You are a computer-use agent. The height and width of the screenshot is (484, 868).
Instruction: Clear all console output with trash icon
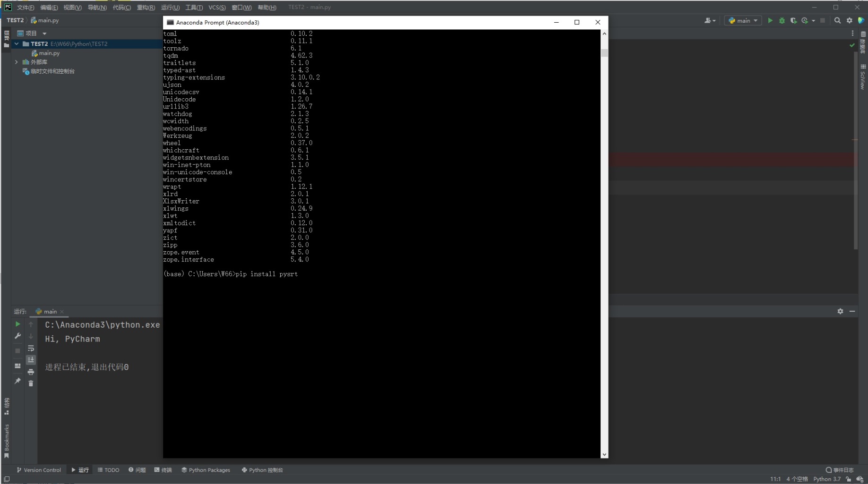click(x=31, y=383)
